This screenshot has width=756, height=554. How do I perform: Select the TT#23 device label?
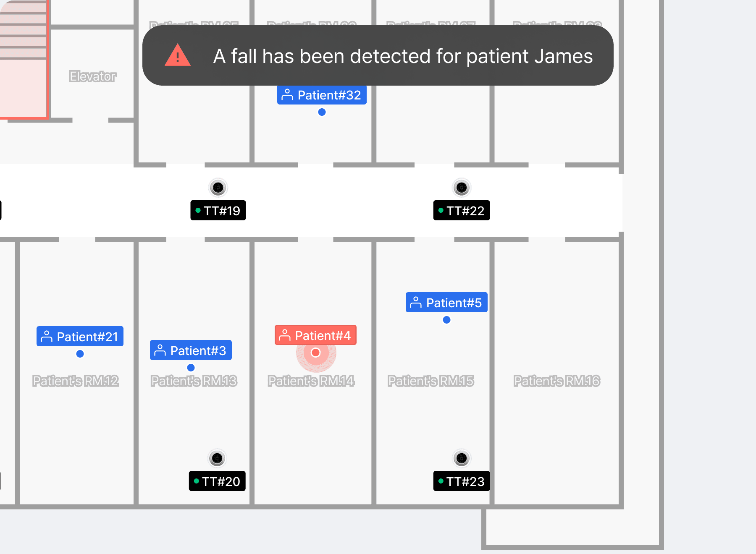pyautogui.click(x=462, y=481)
